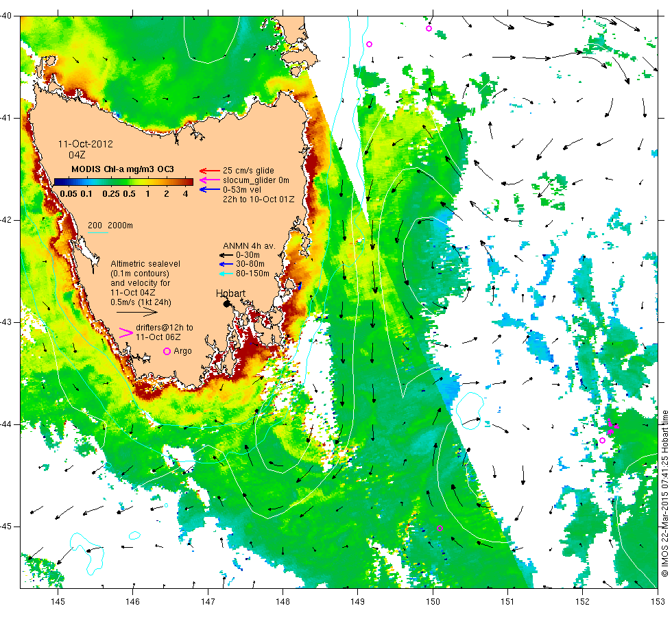Click the '80-150m' depth label
The image size is (672, 617).
pos(253,274)
